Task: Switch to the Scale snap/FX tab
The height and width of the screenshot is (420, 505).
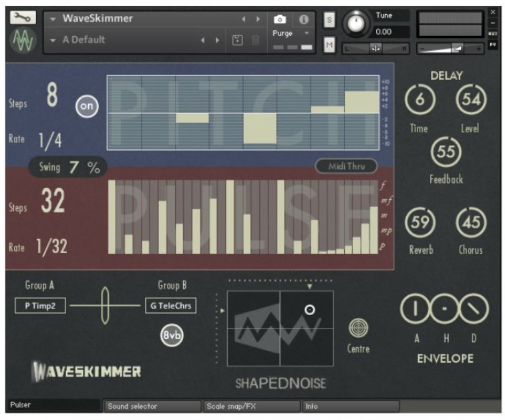Action: [252, 406]
